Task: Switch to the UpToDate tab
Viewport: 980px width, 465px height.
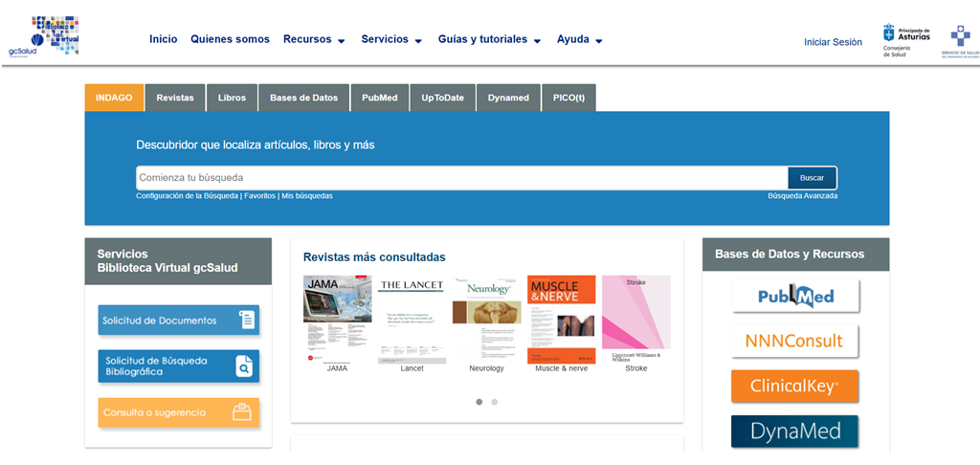Action: pyautogui.click(x=442, y=98)
